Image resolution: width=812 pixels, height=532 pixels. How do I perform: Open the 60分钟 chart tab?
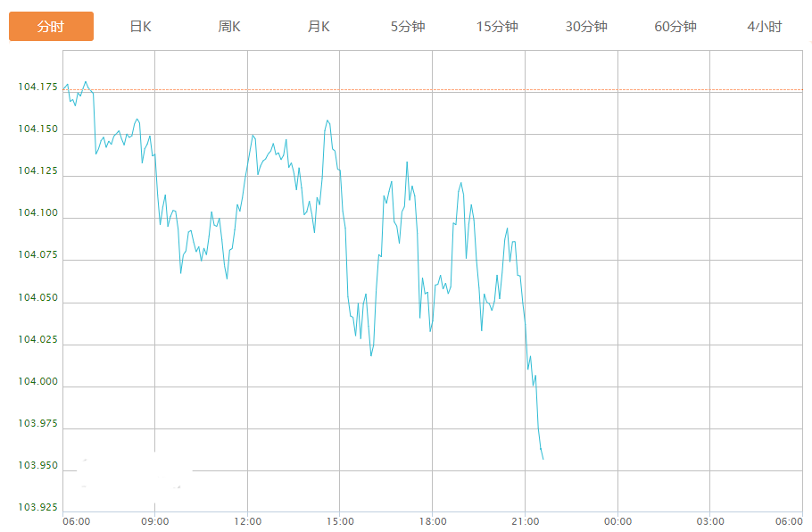point(675,27)
